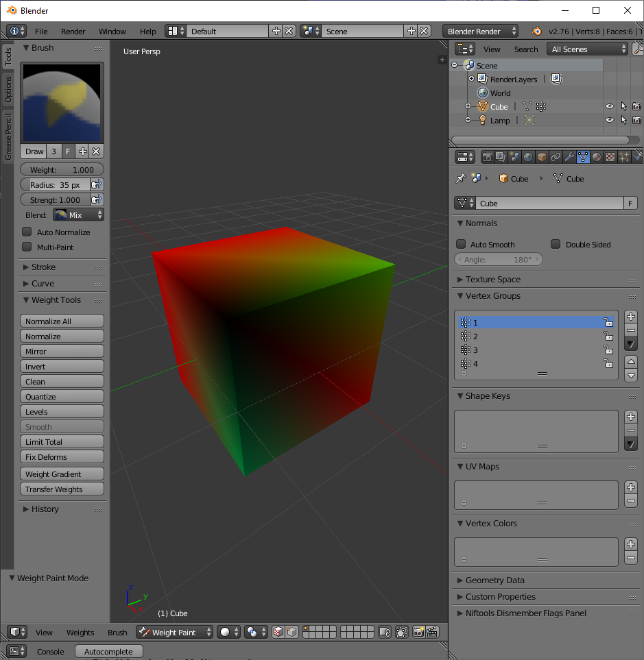Enable the Multi-Paint checkbox
Image resolution: width=644 pixels, height=660 pixels.
(x=27, y=247)
